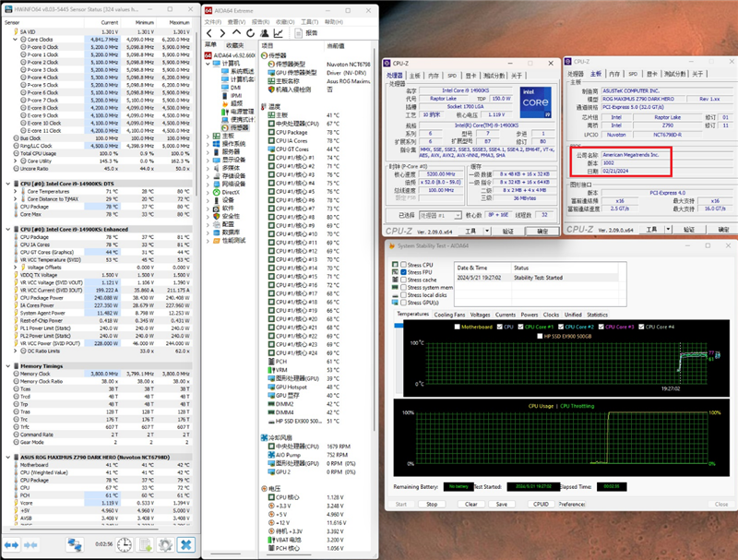Expand the DirectX tree node
This screenshot has width=738, height=560.
click(x=208, y=191)
